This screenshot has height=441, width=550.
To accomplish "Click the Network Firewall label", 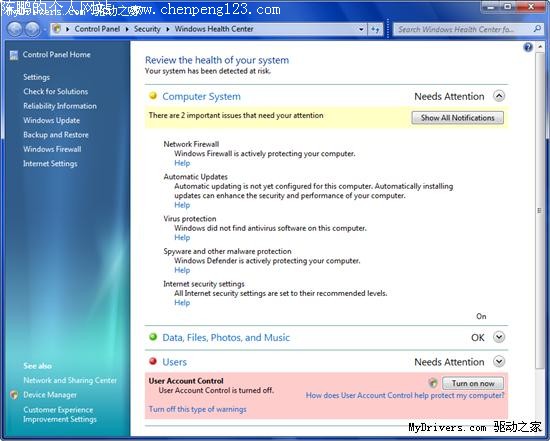I will tap(191, 144).
